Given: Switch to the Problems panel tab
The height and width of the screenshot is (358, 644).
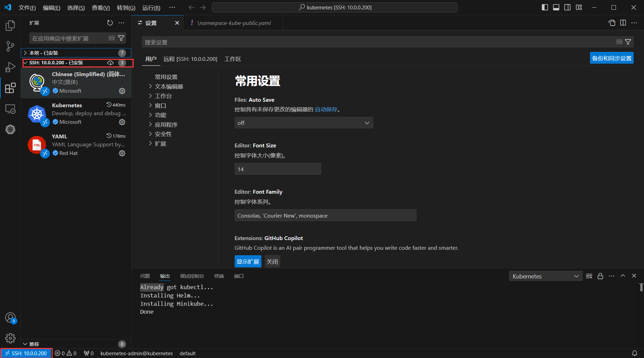Looking at the screenshot, I should point(145,276).
